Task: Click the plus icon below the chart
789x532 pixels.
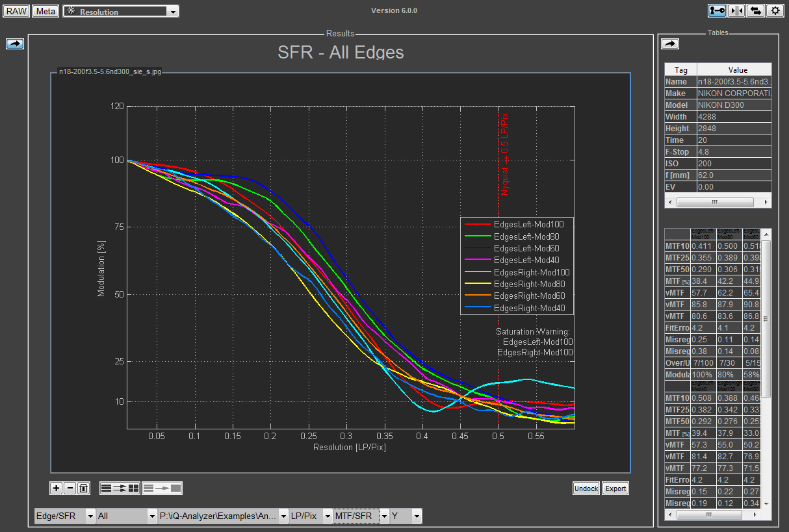Action: (x=57, y=488)
